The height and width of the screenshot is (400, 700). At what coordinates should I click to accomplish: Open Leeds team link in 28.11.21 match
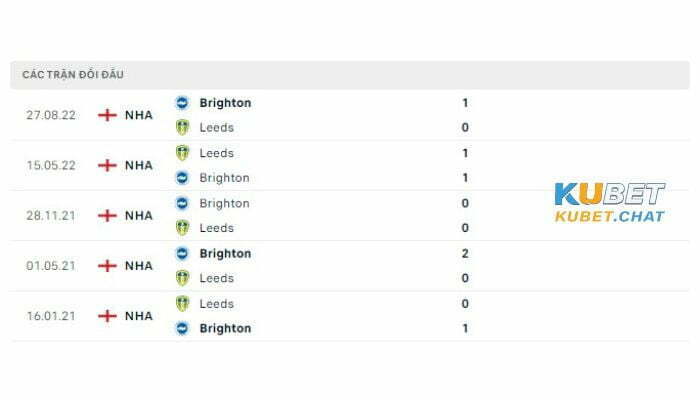tap(217, 228)
